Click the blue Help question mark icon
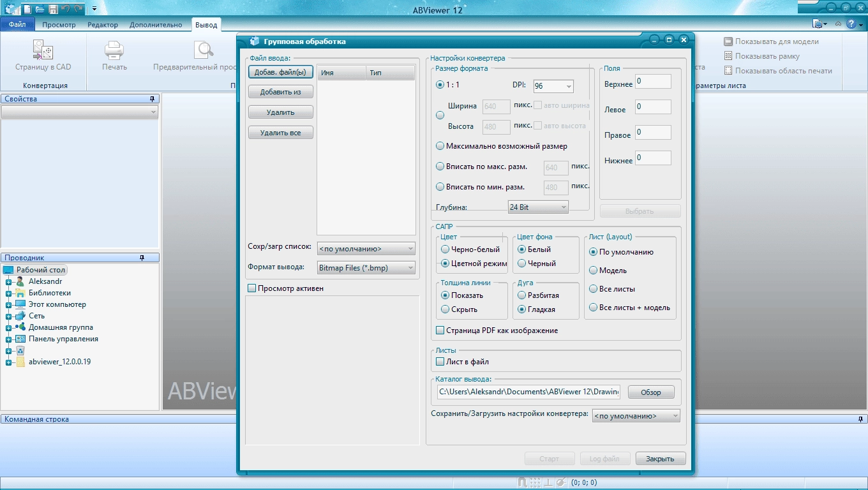The height and width of the screenshot is (490, 868). point(851,24)
